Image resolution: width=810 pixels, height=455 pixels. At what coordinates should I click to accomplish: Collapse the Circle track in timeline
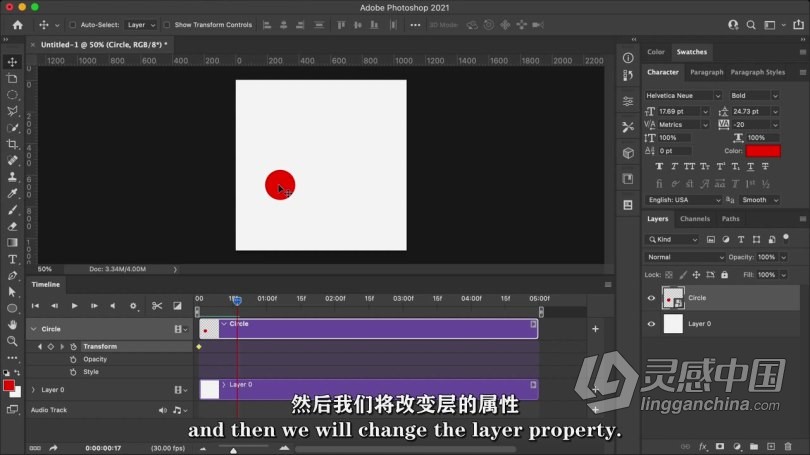(34, 329)
